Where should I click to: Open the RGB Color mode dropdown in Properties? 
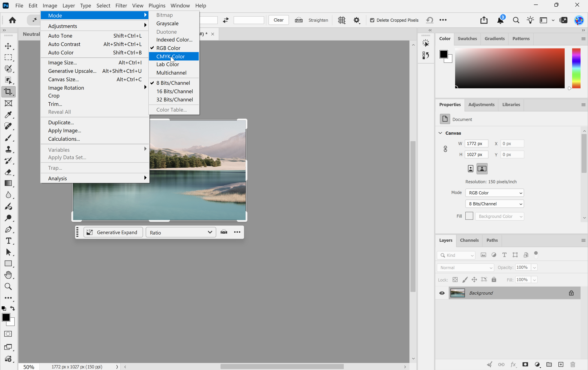495,193
